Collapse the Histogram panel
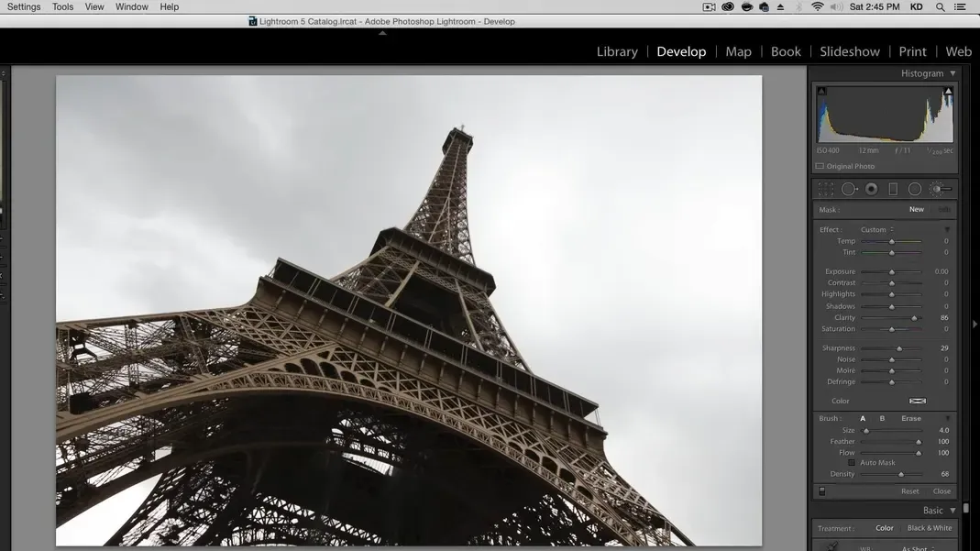Viewport: 980px width, 551px height. tap(952, 73)
